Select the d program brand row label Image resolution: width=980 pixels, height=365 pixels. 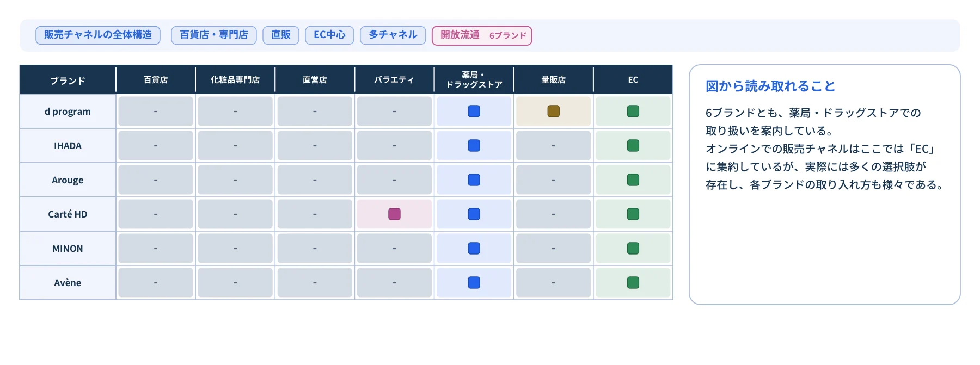pyautogui.click(x=68, y=112)
